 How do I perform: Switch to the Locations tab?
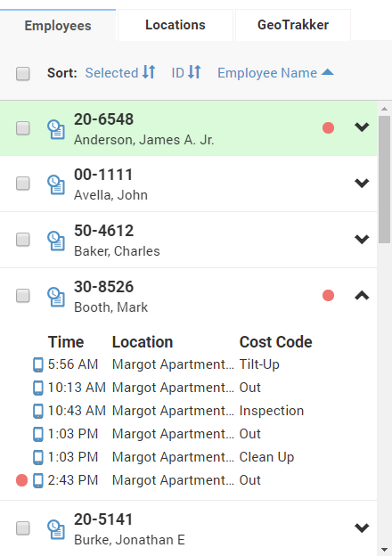(176, 25)
